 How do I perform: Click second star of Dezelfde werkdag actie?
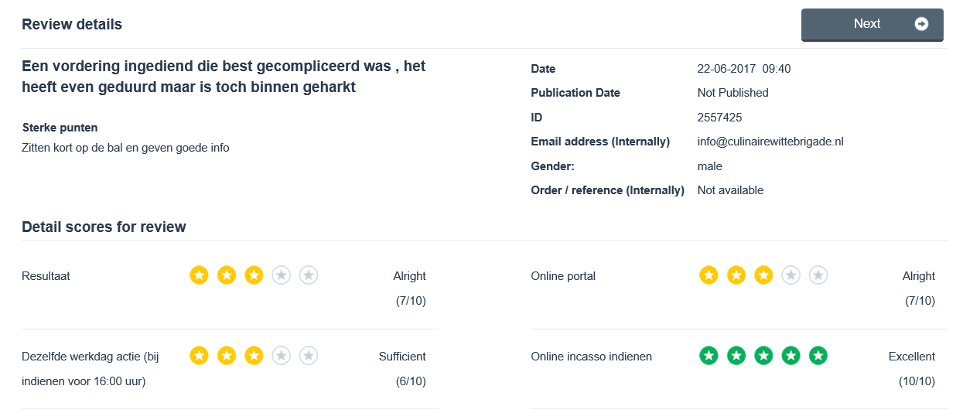227,356
